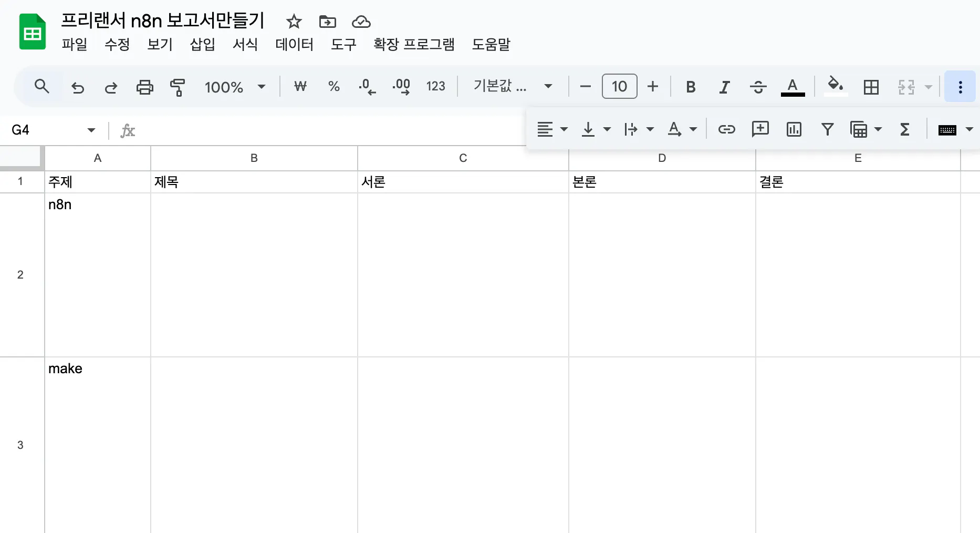Decrease decimal places

tap(367, 86)
